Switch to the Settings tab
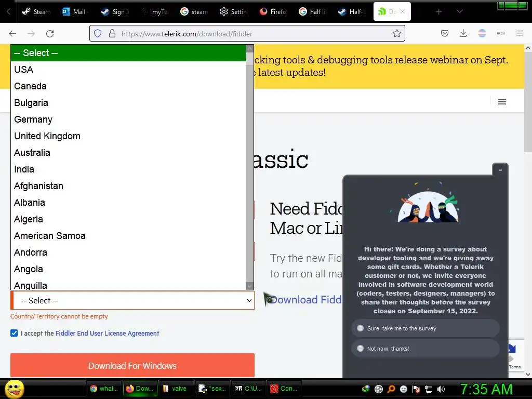 233,12
